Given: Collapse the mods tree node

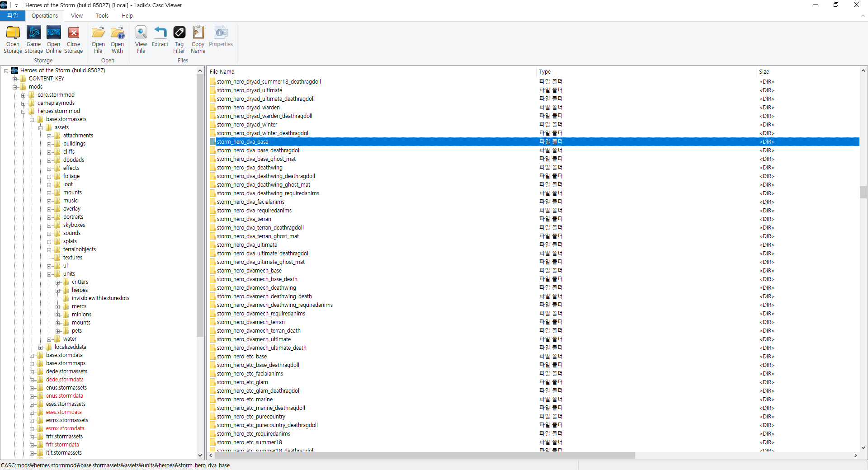Looking at the screenshot, I should point(14,87).
